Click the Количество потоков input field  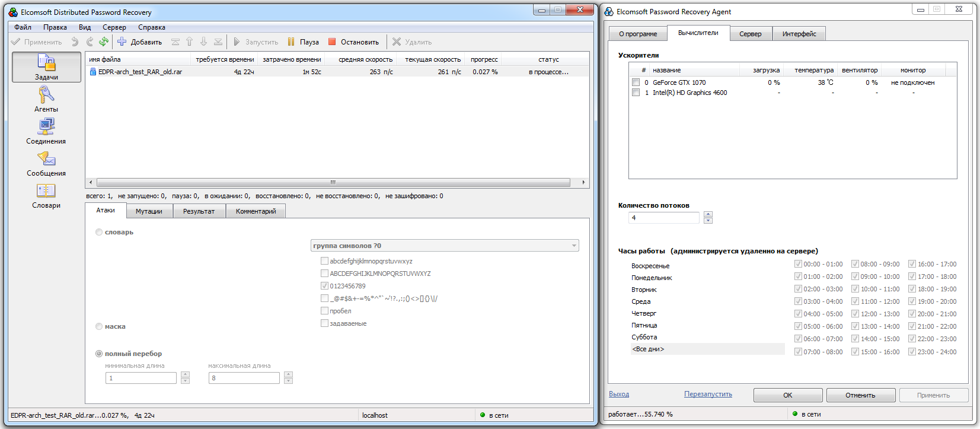pyautogui.click(x=664, y=218)
